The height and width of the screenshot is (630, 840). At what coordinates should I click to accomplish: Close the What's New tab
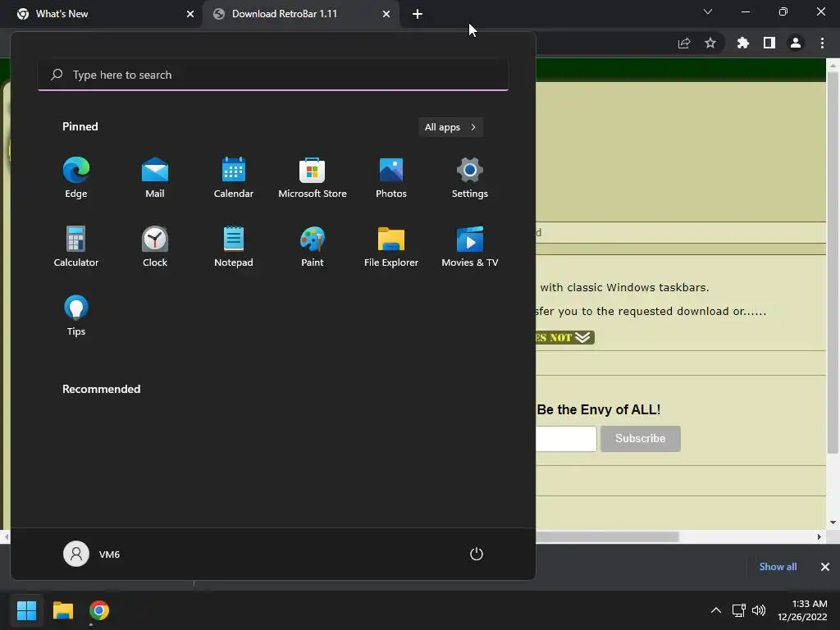(x=190, y=14)
